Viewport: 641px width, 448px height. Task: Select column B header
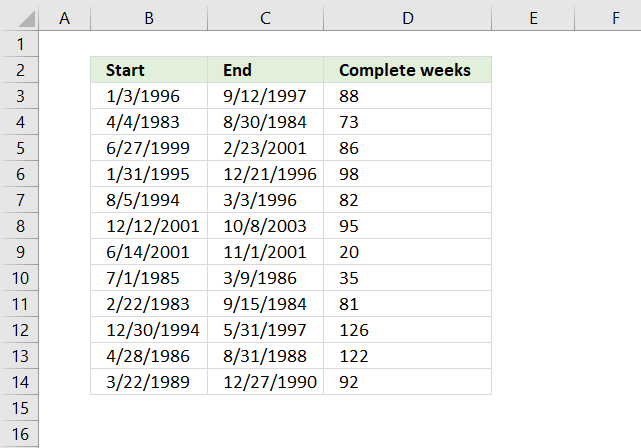click(x=149, y=18)
